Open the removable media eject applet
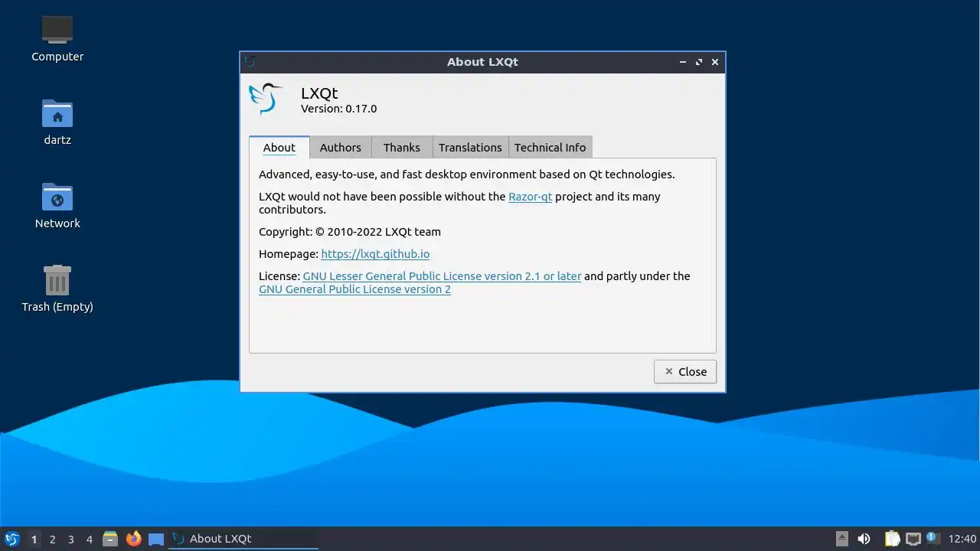980x551 pixels. tap(842, 539)
